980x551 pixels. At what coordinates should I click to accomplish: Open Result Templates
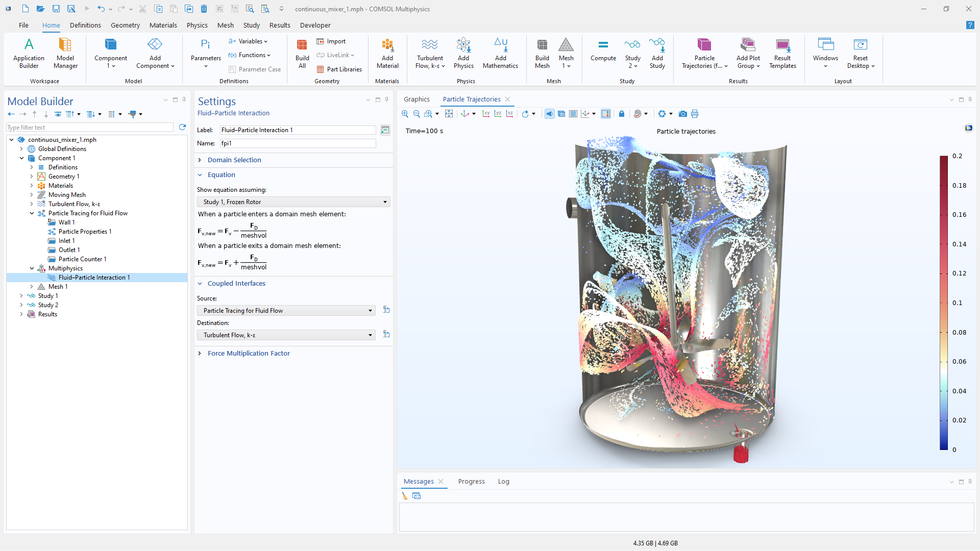782,53
